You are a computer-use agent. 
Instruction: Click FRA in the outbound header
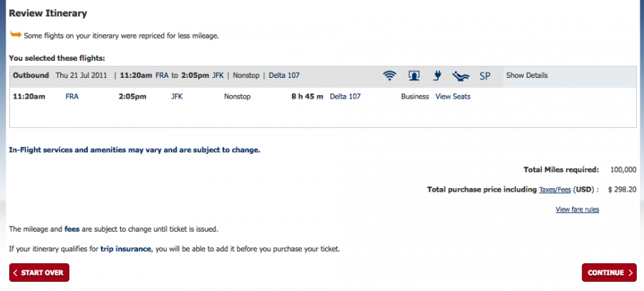(x=162, y=76)
